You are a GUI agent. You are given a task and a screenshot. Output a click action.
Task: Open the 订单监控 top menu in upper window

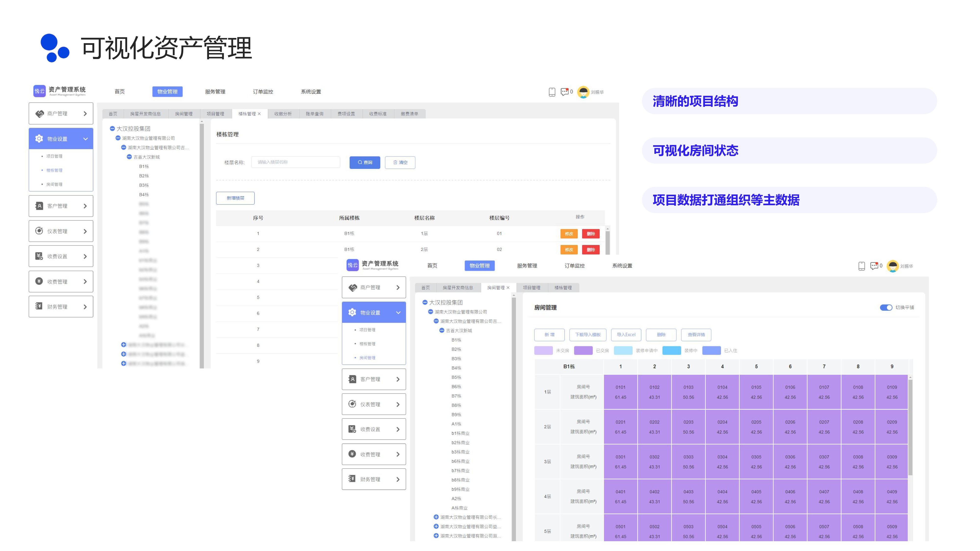(x=263, y=92)
